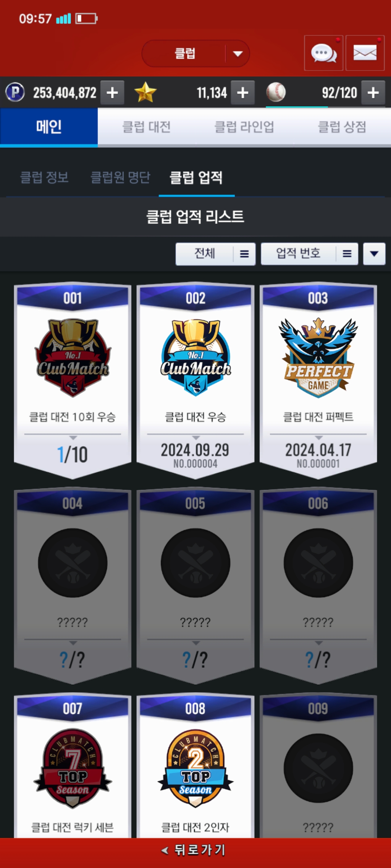The width and height of the screenshot is (391, 868).
Task: Select the 클럽원 명단 sub-tab
Action: pos(120,178)
